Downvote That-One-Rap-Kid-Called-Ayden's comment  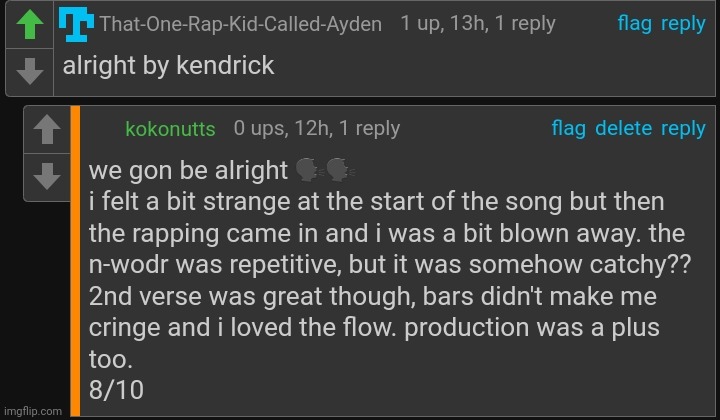[30, 71]
